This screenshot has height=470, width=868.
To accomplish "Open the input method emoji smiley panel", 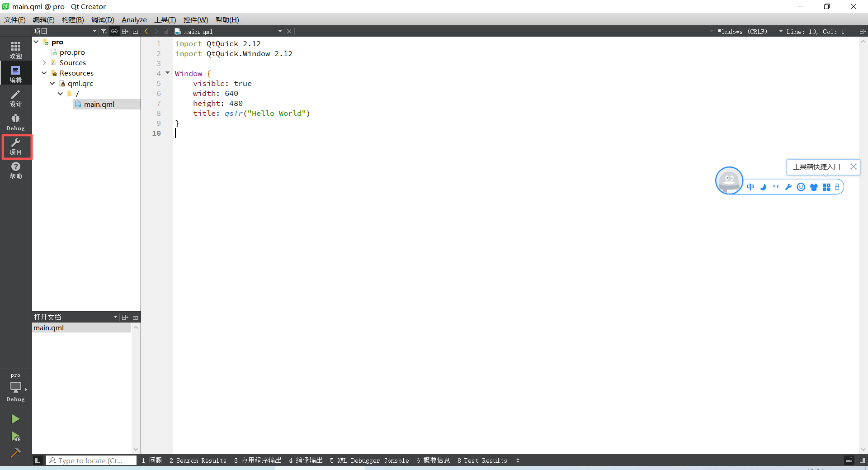I will click(x=801, y=187).
